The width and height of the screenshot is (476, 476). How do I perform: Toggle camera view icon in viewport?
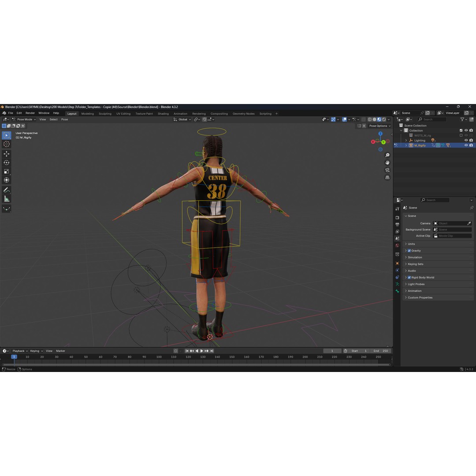pyautogui.click(x=387, y=170)
